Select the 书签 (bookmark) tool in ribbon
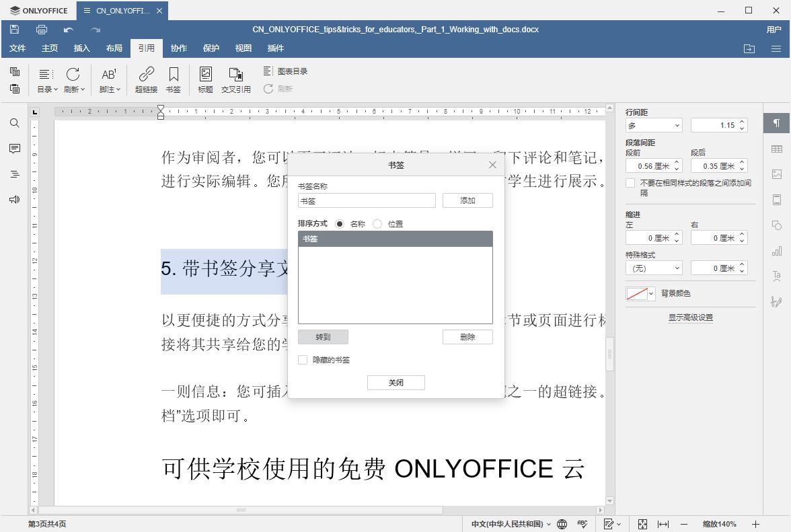This screenshot has width=791, height=532. (x=174, y=79)
